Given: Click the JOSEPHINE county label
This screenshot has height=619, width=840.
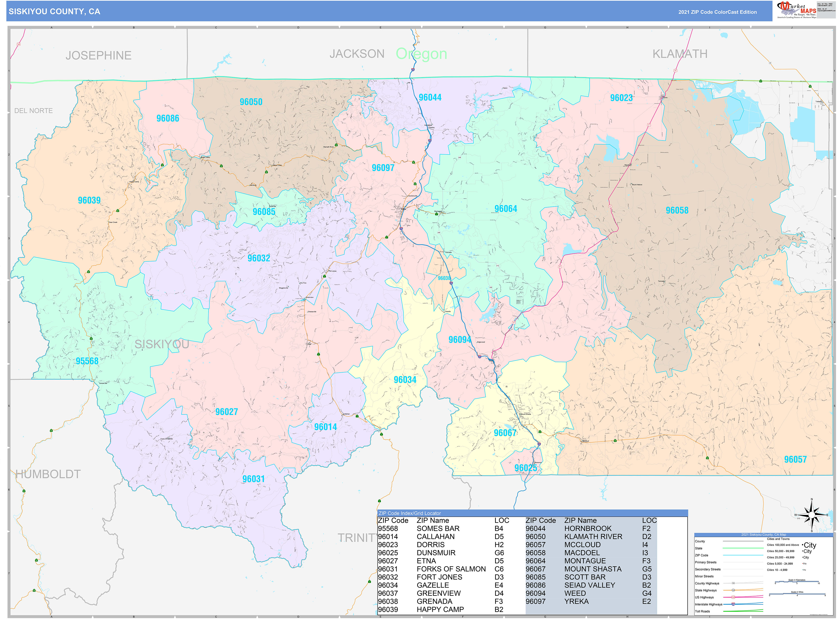Looking at the screenshot, I should click(99, 55).
